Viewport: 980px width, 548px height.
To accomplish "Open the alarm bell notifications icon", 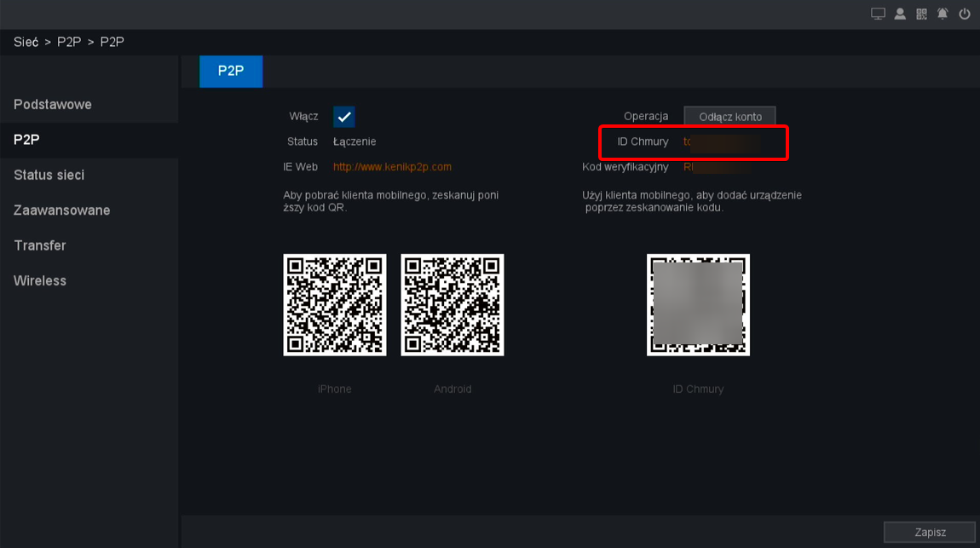I will (943, 14).
